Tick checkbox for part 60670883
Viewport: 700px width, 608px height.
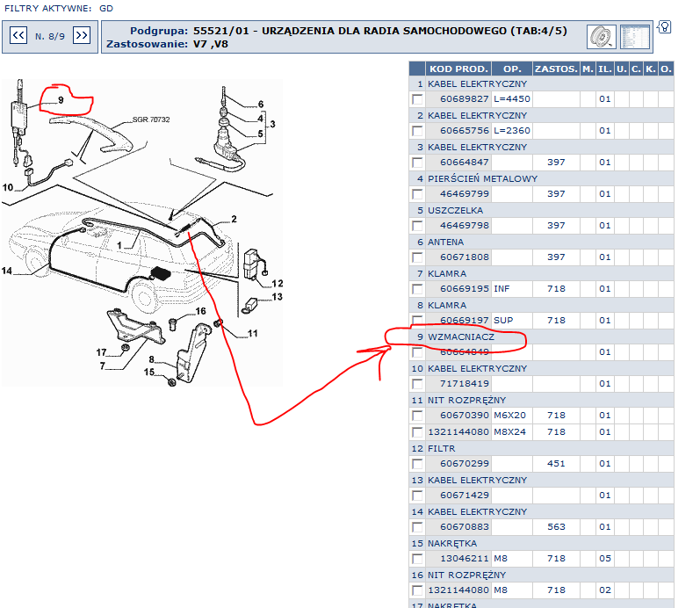tap(417, 527)
